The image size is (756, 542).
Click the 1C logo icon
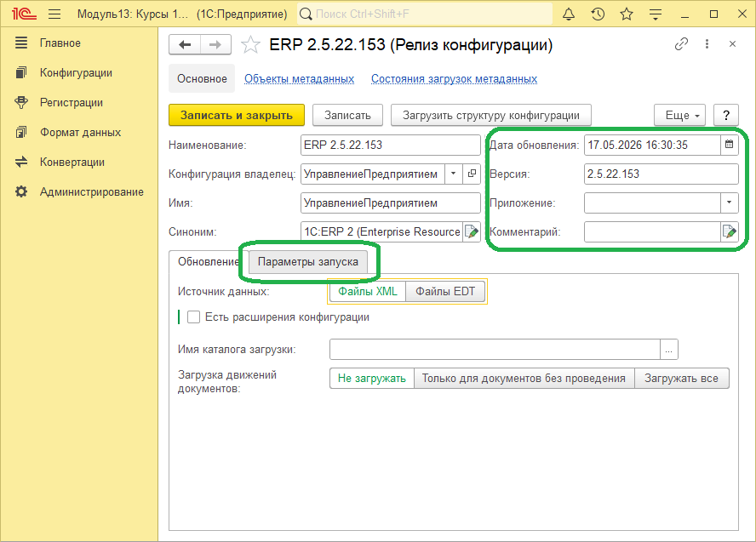(x=24, y=14)
